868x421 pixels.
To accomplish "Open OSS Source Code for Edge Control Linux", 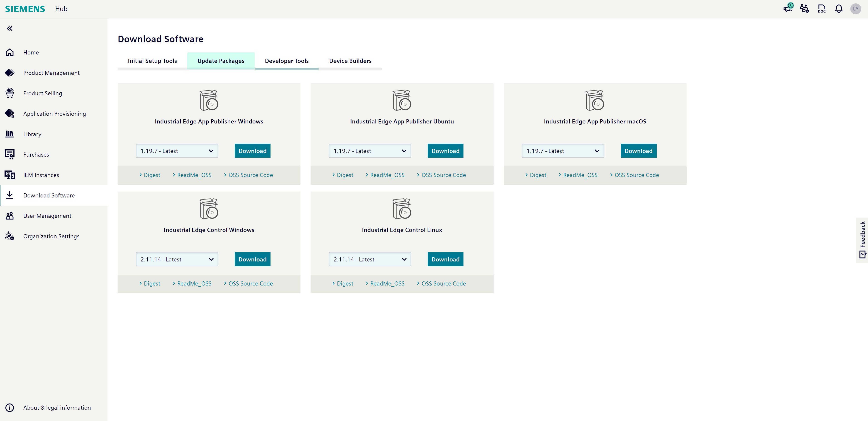I will 441,283.
